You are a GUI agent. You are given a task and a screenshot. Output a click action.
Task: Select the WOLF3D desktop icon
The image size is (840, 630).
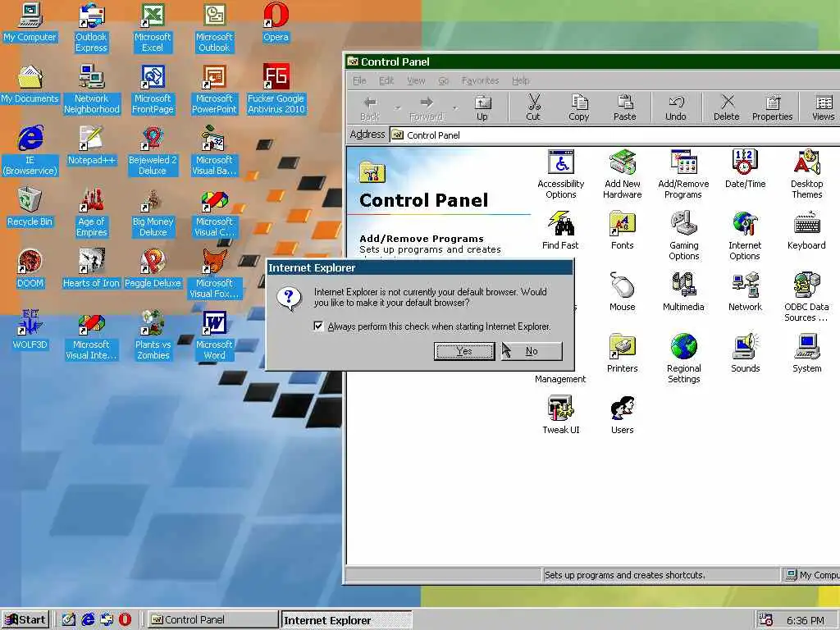30,330
